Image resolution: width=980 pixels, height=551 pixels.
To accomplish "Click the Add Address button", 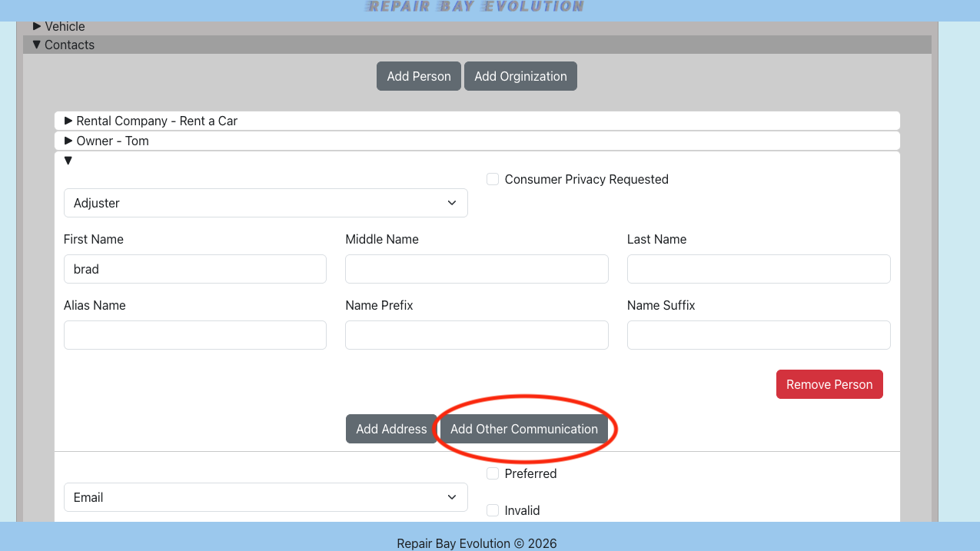I will tap(391, 429).
